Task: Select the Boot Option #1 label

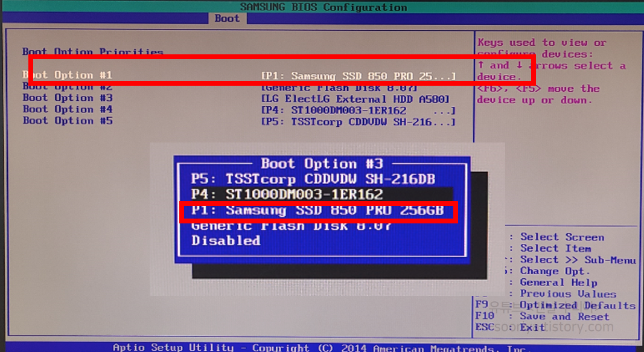Action: point(68,75)
